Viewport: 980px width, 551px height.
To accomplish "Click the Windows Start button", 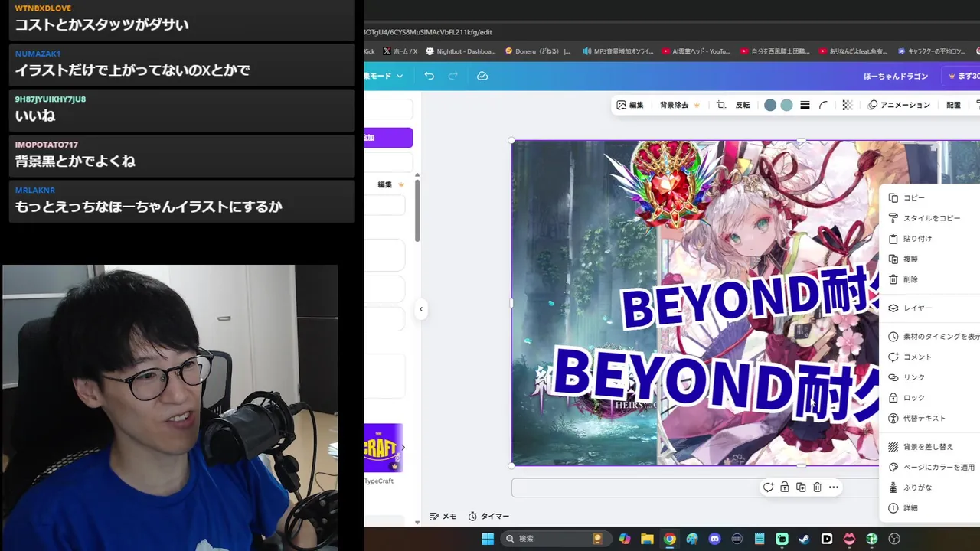I will (488, 539).
